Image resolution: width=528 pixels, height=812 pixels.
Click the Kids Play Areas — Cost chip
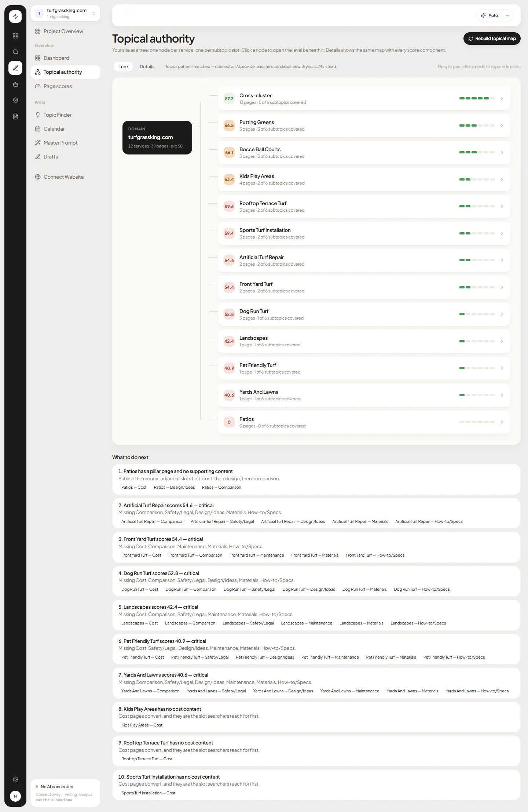tap(142, 725)
